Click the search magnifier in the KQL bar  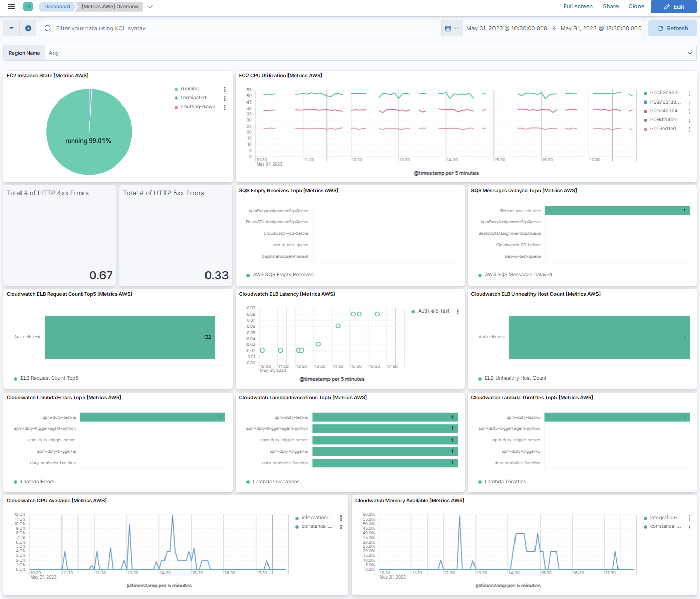point(48,28)
